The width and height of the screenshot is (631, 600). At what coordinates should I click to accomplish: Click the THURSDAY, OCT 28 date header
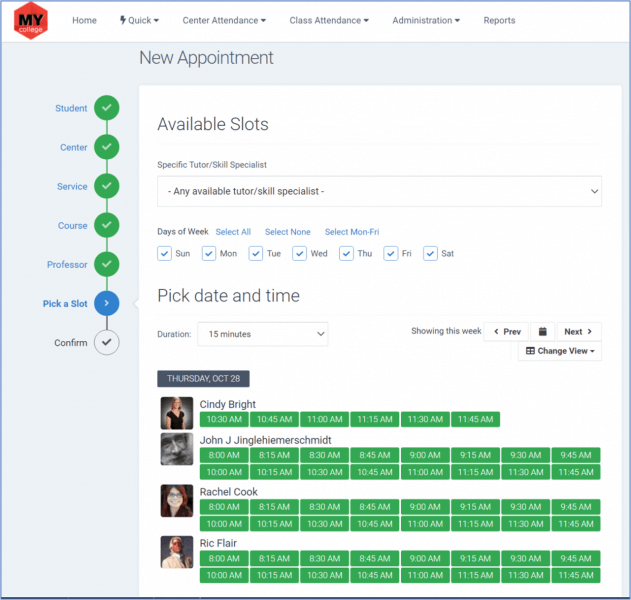click(203, 379)
